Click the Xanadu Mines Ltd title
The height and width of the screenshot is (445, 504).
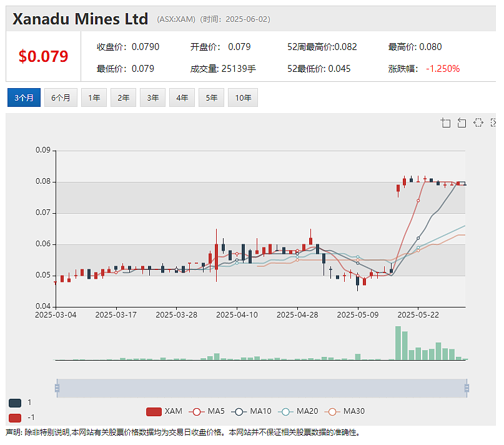coord(81,19)
